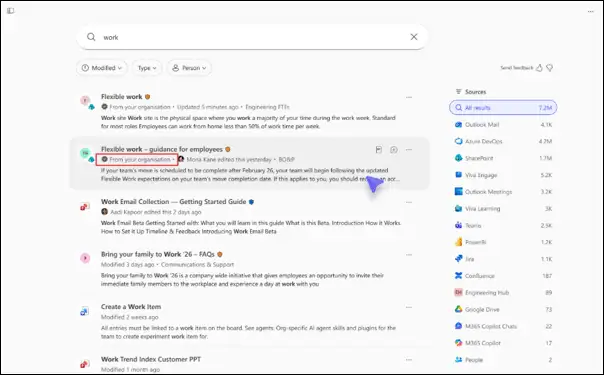The image size is (604, 375).
Task: Filter results by Azure DevOps
Action: coord(503,141)
